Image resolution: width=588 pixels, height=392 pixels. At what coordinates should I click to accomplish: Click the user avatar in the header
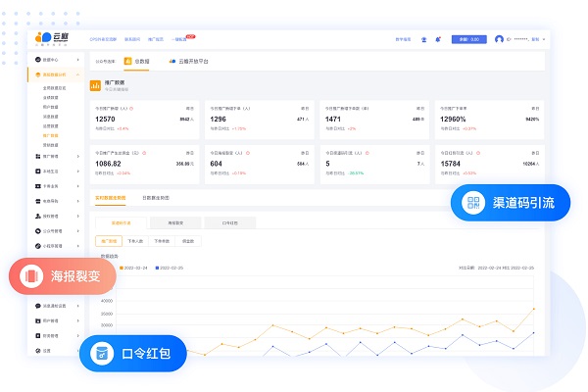(500, 39)
